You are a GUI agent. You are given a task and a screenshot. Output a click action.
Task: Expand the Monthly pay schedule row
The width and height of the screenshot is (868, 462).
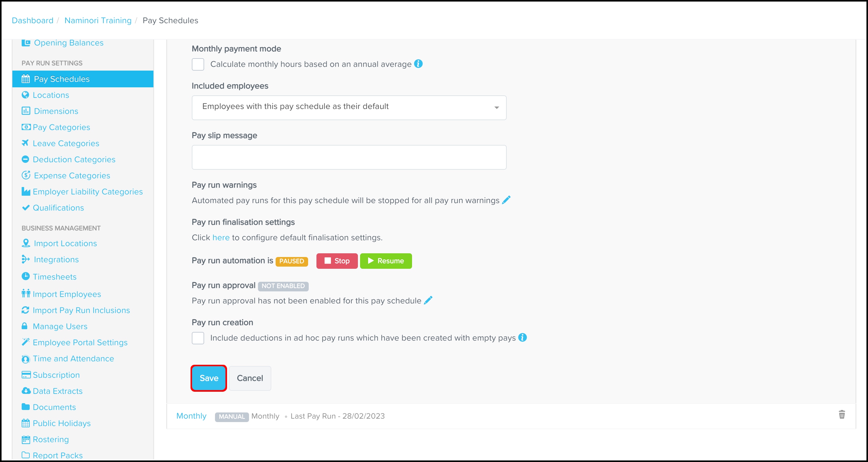pyautogui.click(x=191, y=416)
